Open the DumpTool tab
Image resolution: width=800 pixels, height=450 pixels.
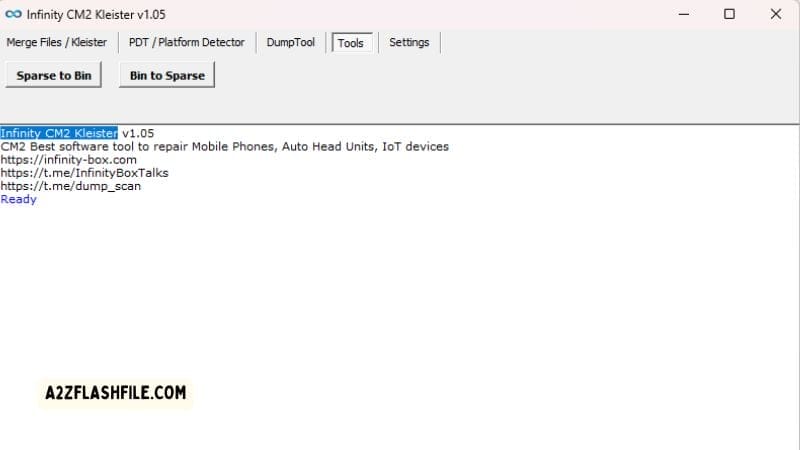pyautogui.click(x=290, y=42)
